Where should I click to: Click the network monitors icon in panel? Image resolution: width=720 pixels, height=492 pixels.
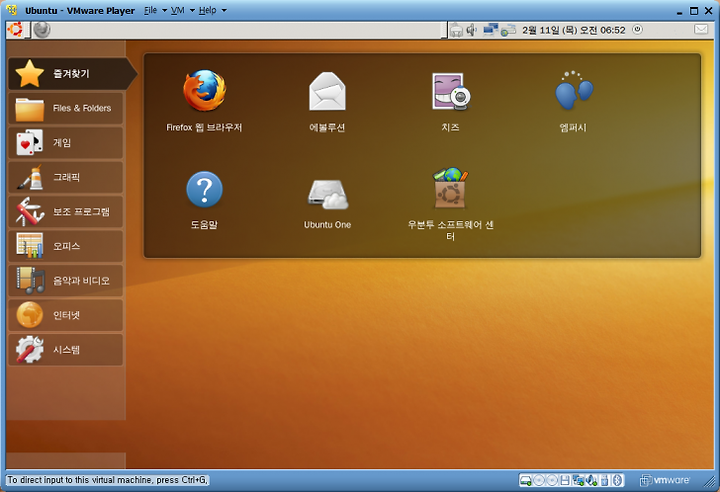(490, 30)
